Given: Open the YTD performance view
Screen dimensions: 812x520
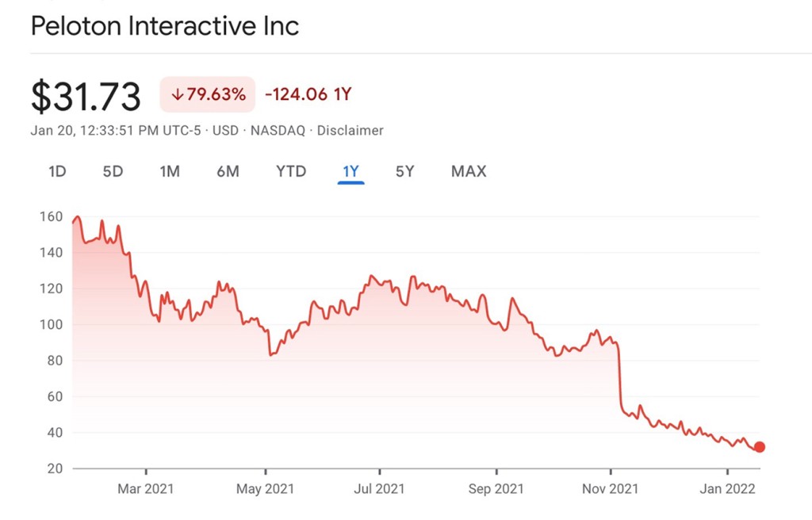Looking at the screenshot, I should (290, 171).
